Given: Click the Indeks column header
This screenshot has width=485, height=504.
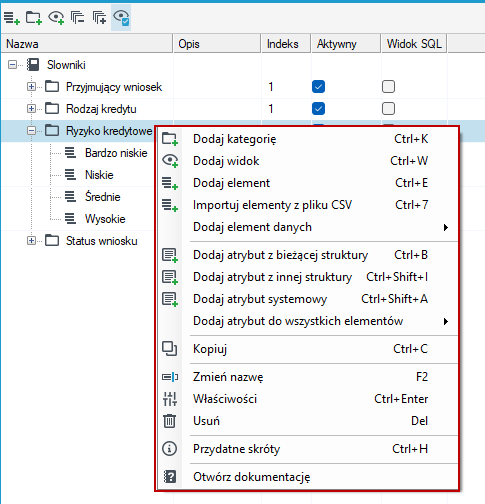Looking at the screenshot, I should tap(286, 44).
